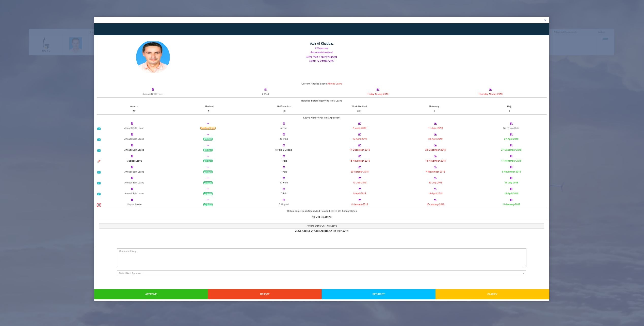Click the syringe icon beside Medical Leave

click(x=99, y=161)
